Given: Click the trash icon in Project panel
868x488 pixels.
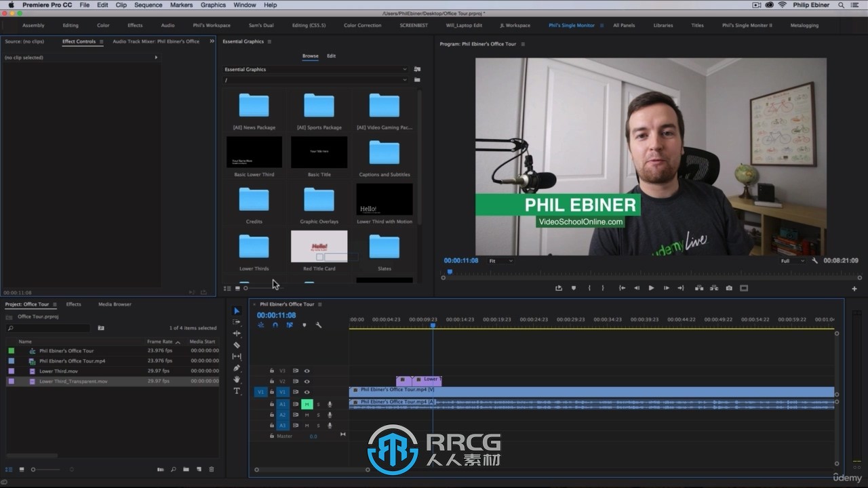Looking at the screenshot, I should click(211, 469).
